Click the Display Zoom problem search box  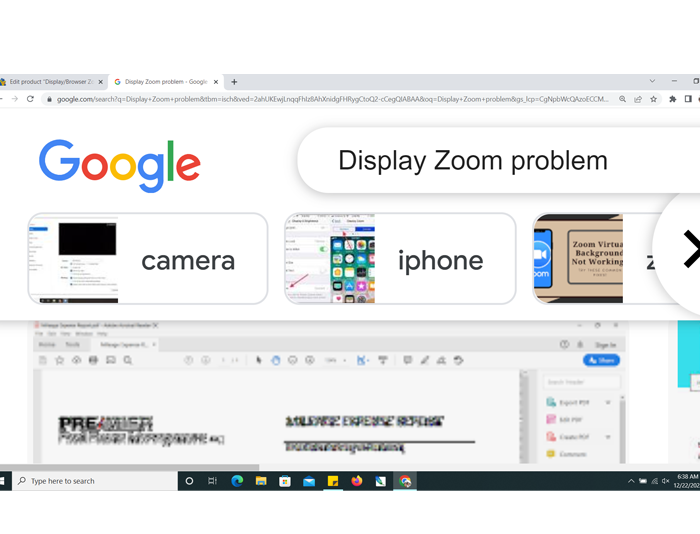pos(498,160)
